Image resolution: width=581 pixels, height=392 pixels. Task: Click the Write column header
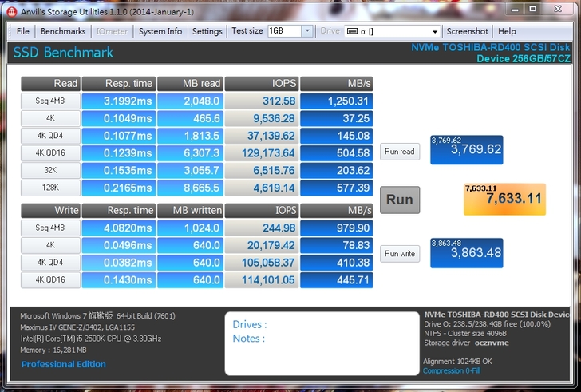[x=50, y=211]
